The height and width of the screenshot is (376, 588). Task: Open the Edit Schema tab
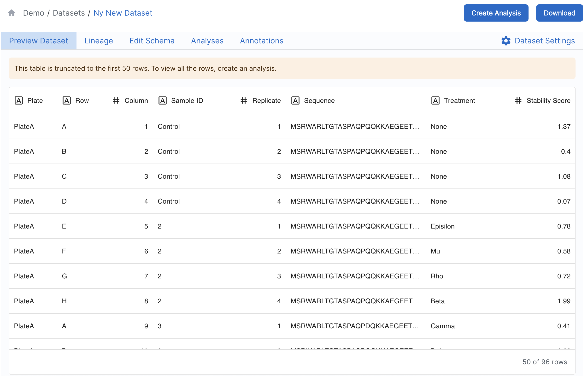[152, 41]
